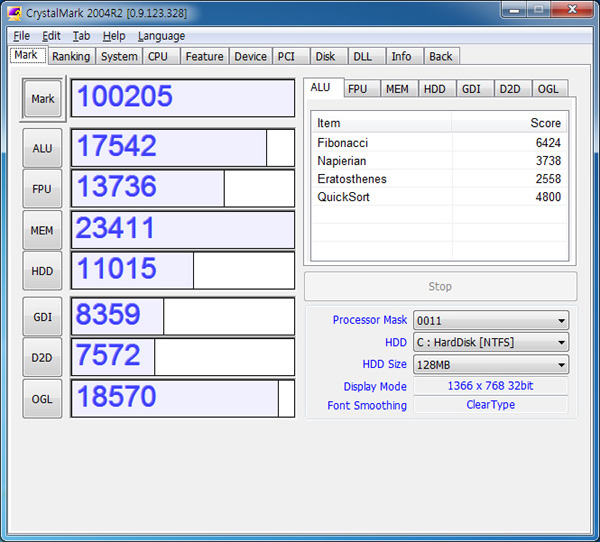Select the FPU results sub-tab

[x=362, y=89]
